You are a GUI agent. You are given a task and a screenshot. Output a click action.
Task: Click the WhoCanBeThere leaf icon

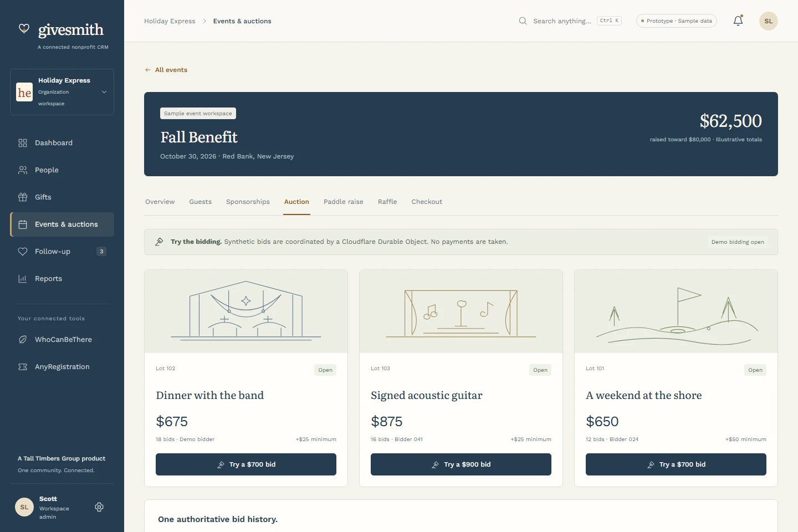pos(23,340)
